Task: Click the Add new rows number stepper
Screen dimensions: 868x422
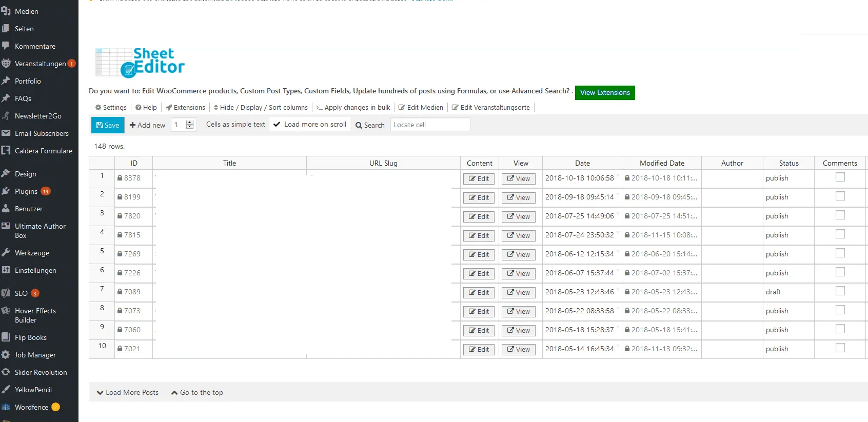Action: tap(190, 125)
